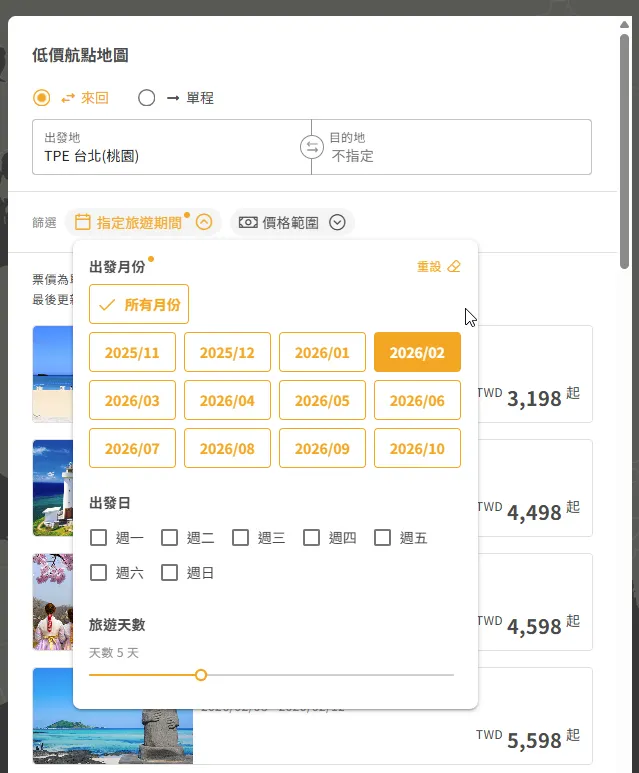The image size is (639, 773).
Task: Choose departure month 2026/04
Action: pyautogui.click(x=227, y=400)
